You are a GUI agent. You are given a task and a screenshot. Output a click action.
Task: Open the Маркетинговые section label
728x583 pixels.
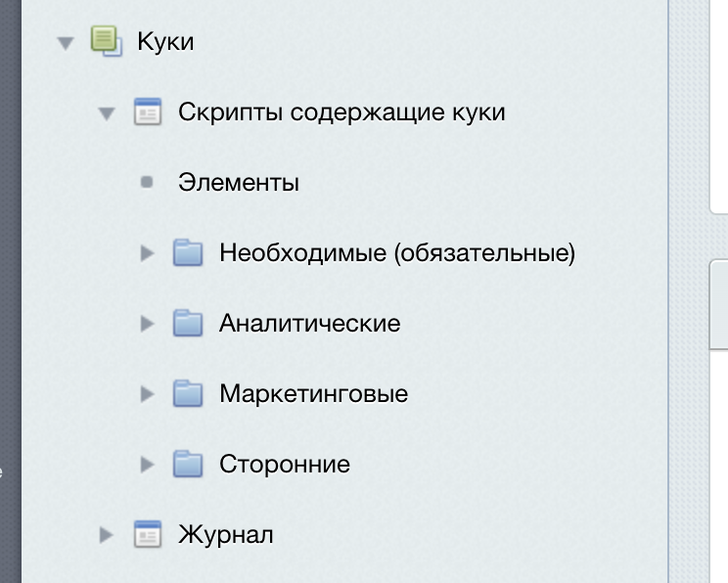313,394
